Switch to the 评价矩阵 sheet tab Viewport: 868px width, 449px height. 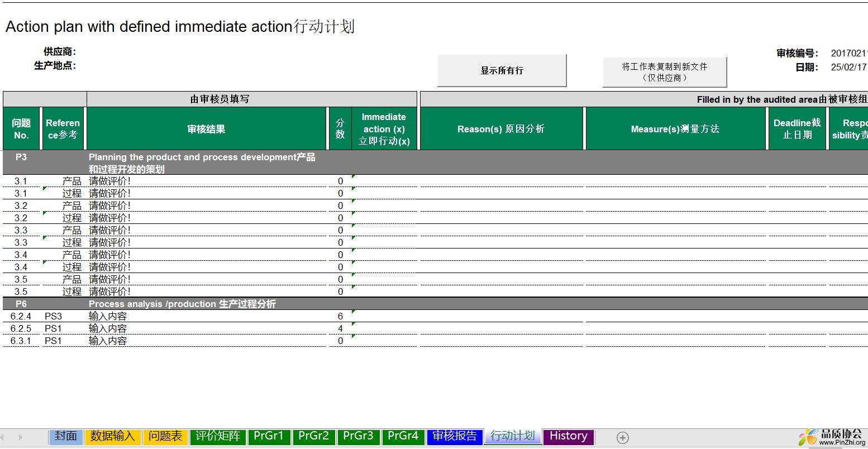pyautogui.click(x=218, y=436)
